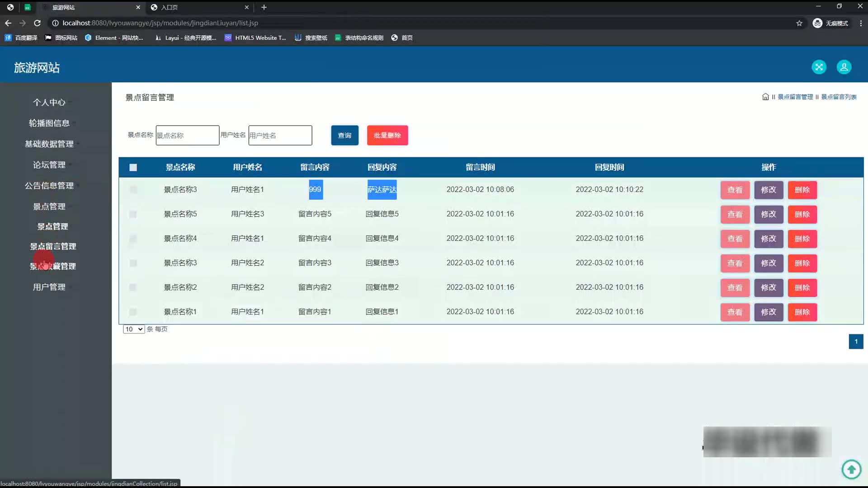Open 景点收藏管理 sidebar submenu item
The width and height of the screenshot is (868, 488).
[x=53, y=266]
